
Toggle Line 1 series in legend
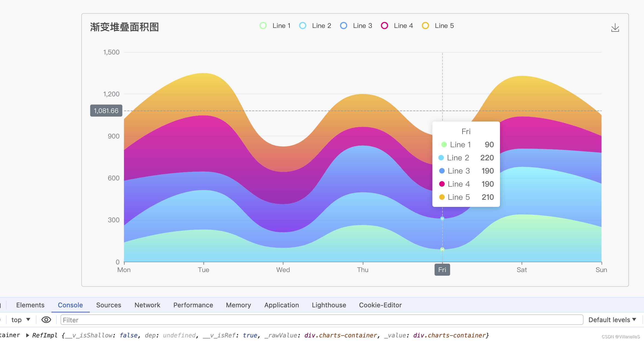click(x=275, y=26)
